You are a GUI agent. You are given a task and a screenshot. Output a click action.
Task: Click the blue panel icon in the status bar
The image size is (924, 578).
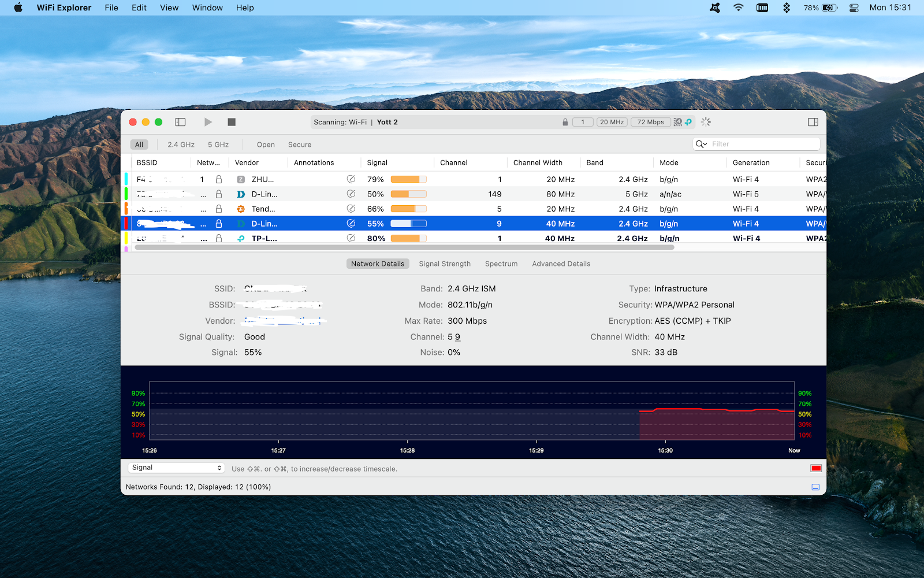[815, 487]
